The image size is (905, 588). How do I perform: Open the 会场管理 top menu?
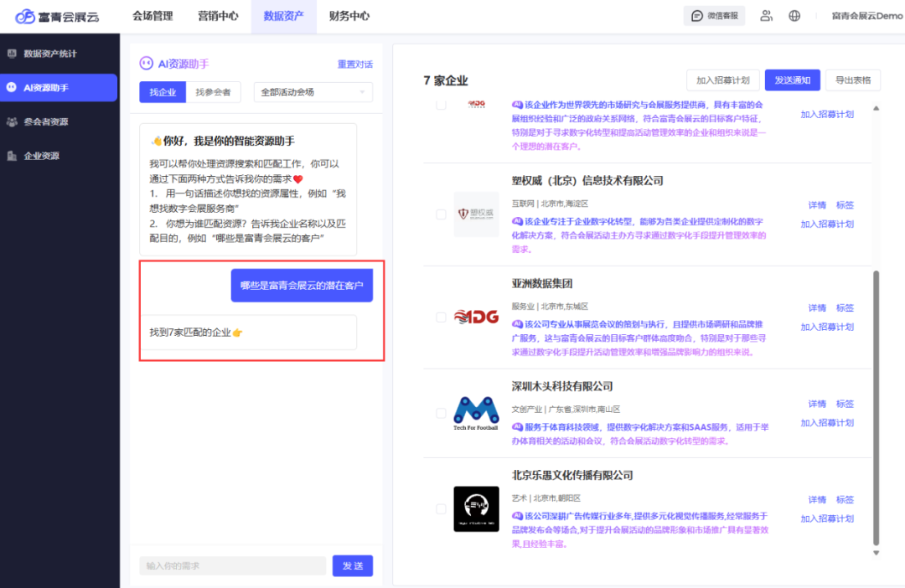coord(153,16)
